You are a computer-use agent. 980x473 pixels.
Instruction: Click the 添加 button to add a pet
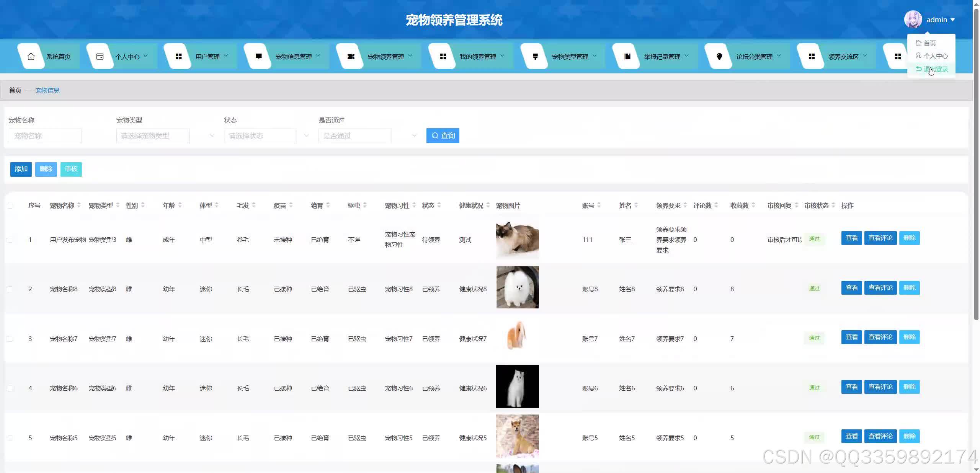tap(21, 169)
